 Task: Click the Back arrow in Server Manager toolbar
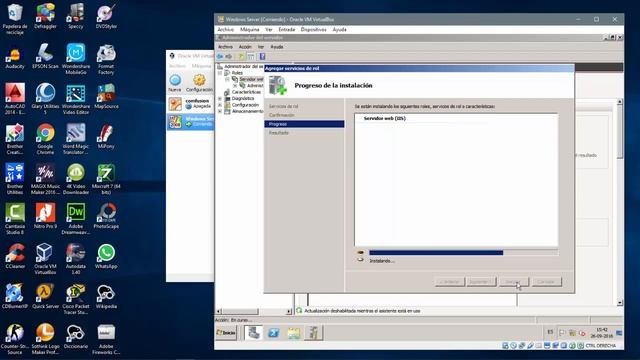220,56
